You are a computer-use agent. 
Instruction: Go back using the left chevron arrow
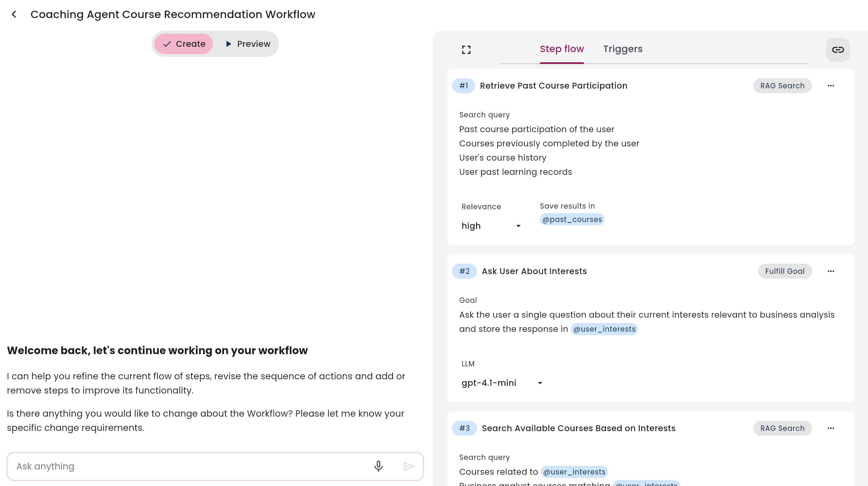coord(14,15)
